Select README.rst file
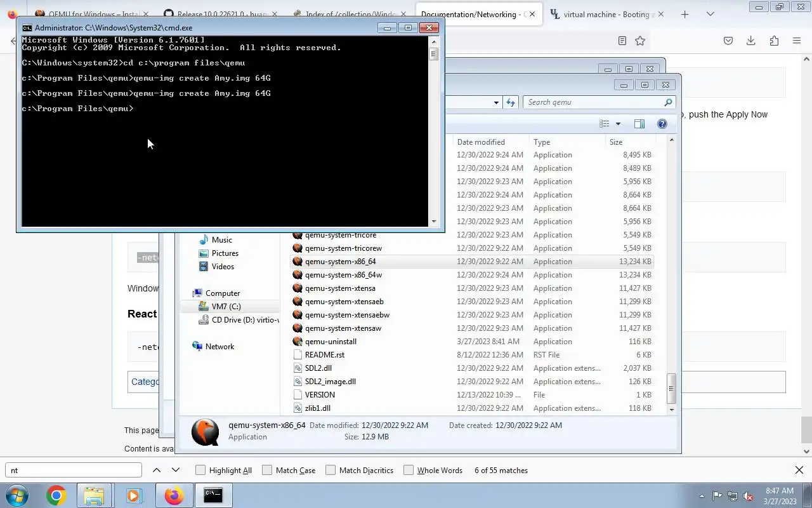The height and width of the screenshot is (508, 812). click(324, 355)
